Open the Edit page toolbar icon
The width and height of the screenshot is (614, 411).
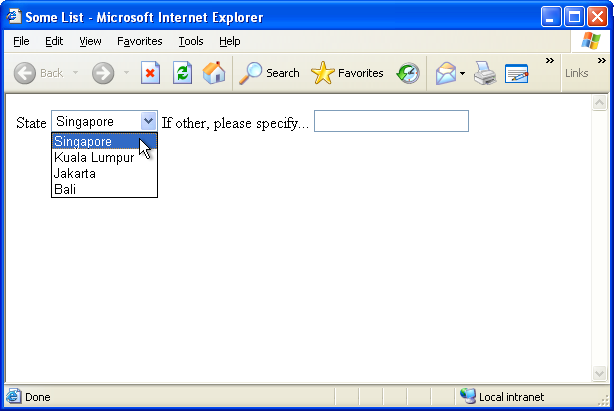[x=517, y=73]
